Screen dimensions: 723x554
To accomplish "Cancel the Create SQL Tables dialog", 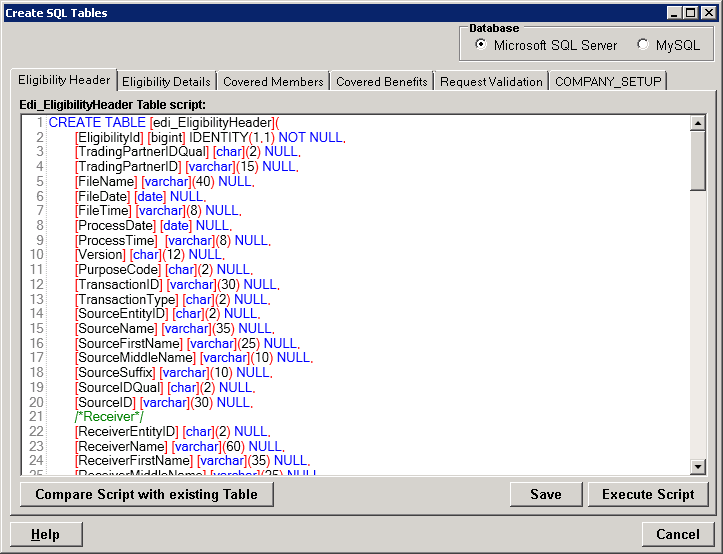I will [x=678, y=534].
